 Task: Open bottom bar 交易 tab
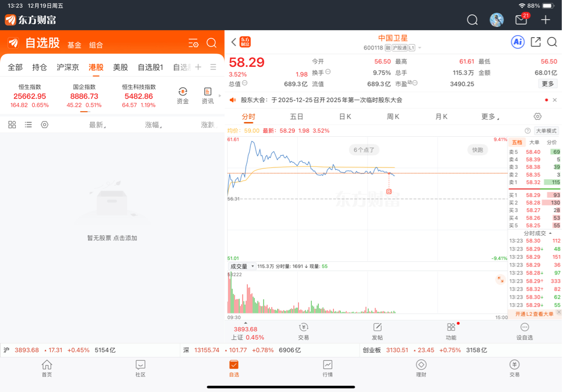(x=514, y=369)
